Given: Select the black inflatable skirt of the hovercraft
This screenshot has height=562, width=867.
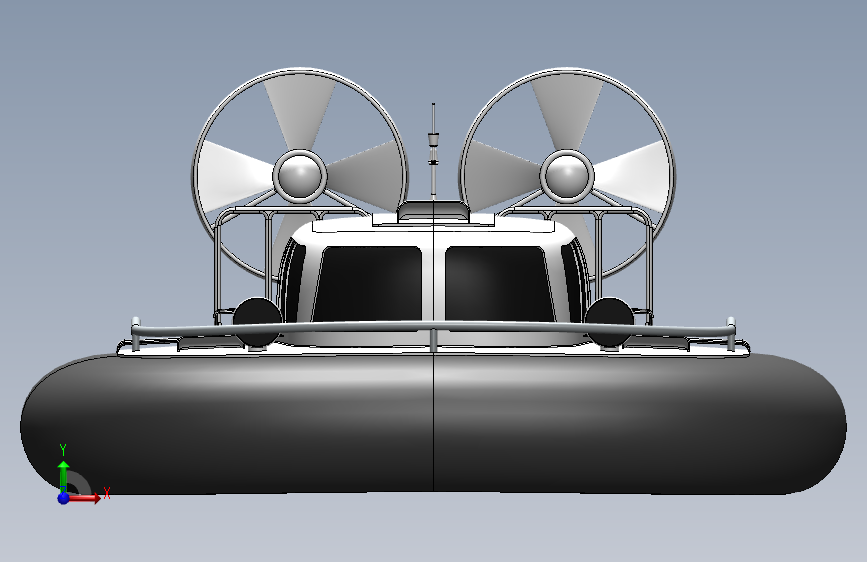Looking at the screenshot, I should point(434,424).
